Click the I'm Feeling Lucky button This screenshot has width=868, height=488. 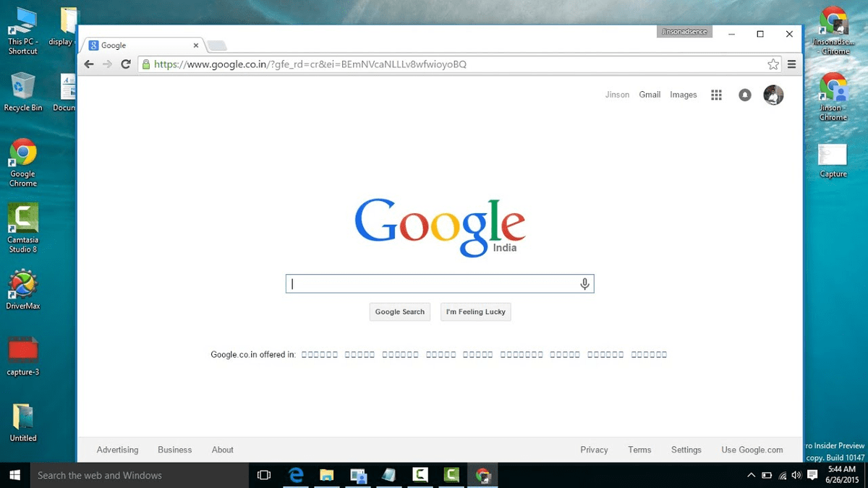pyautogui.click(x=475, y=312)
